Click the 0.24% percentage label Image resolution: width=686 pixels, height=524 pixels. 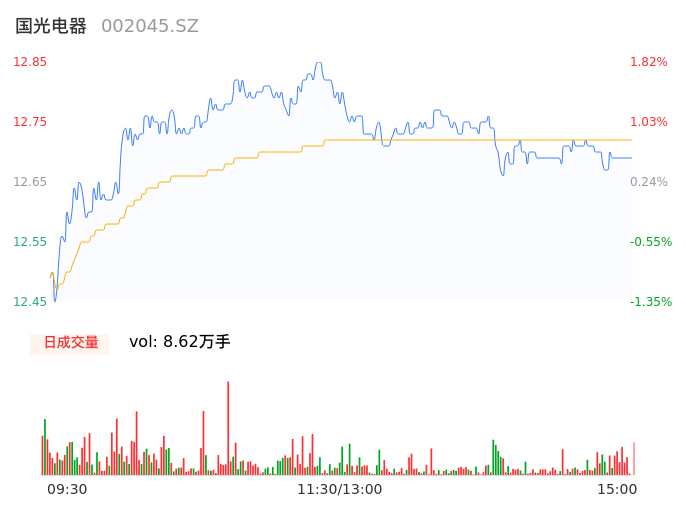(x=649, y=182)
